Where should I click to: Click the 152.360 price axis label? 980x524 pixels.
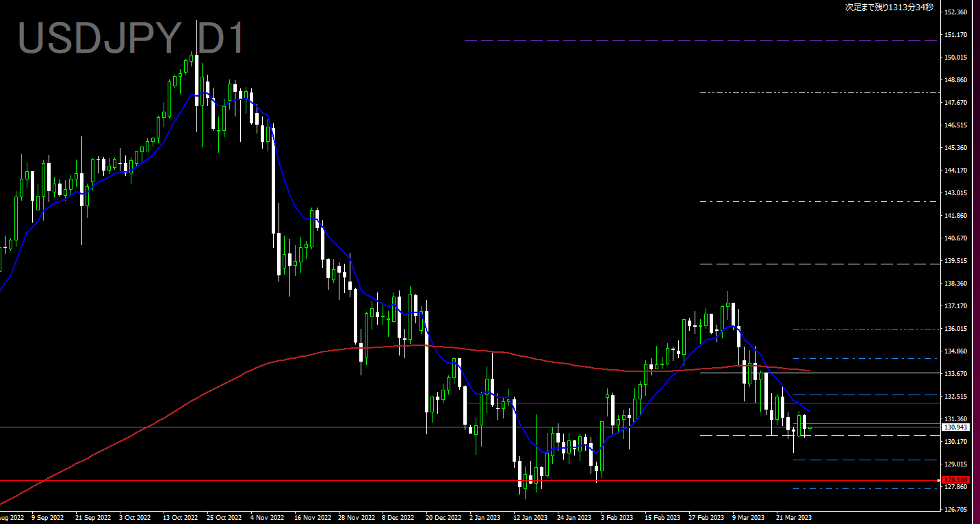coord(955,12)
